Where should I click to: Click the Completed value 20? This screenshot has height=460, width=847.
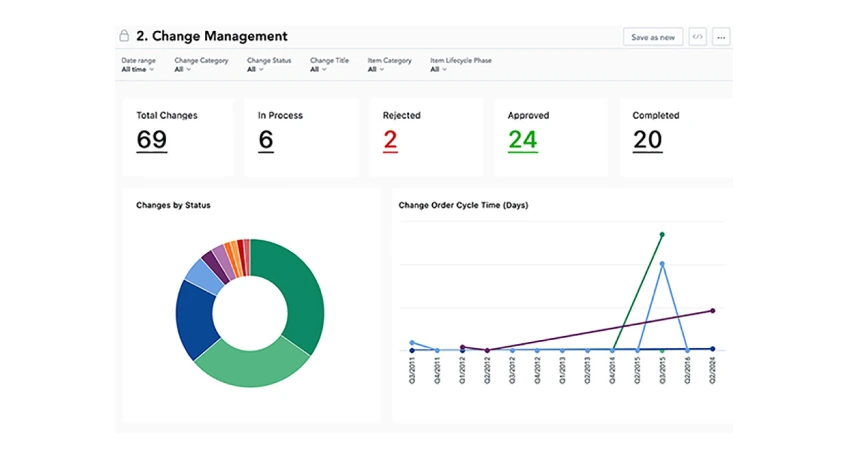point(647,140)
